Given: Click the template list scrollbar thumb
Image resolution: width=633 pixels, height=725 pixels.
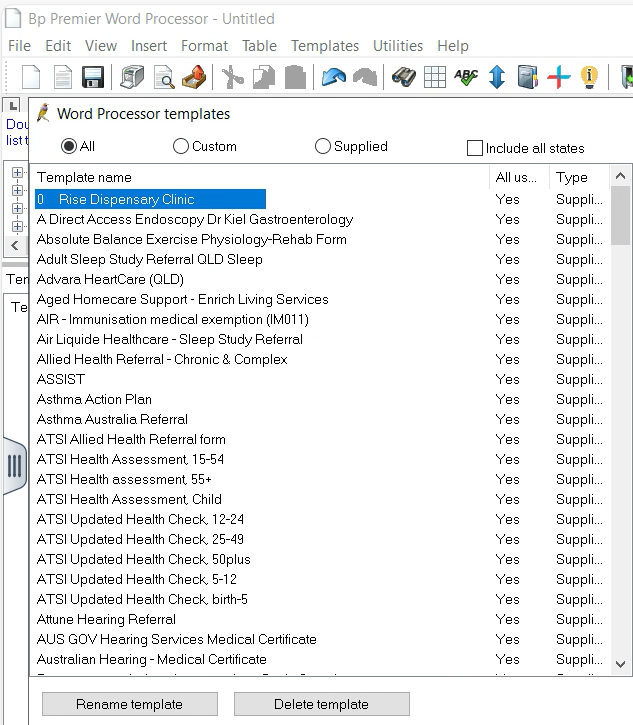Looking at the screenshot, I should point(621,215).
